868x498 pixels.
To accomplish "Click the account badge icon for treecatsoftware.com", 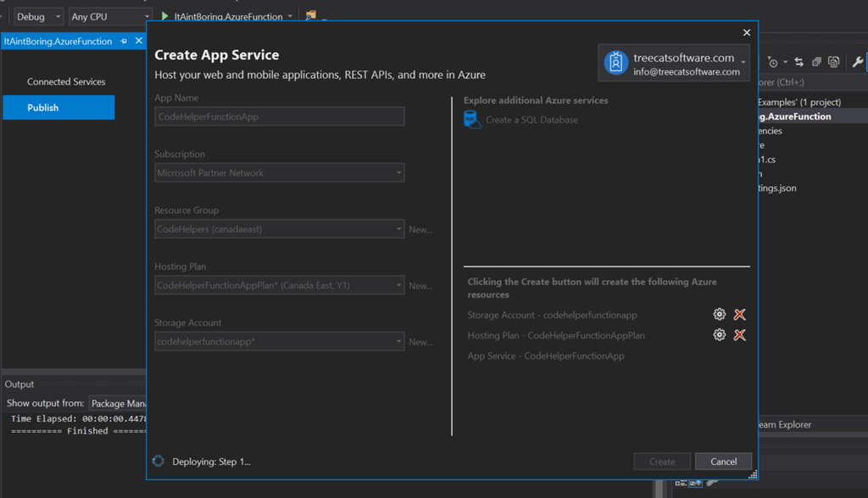I will [x=615, y=63].
